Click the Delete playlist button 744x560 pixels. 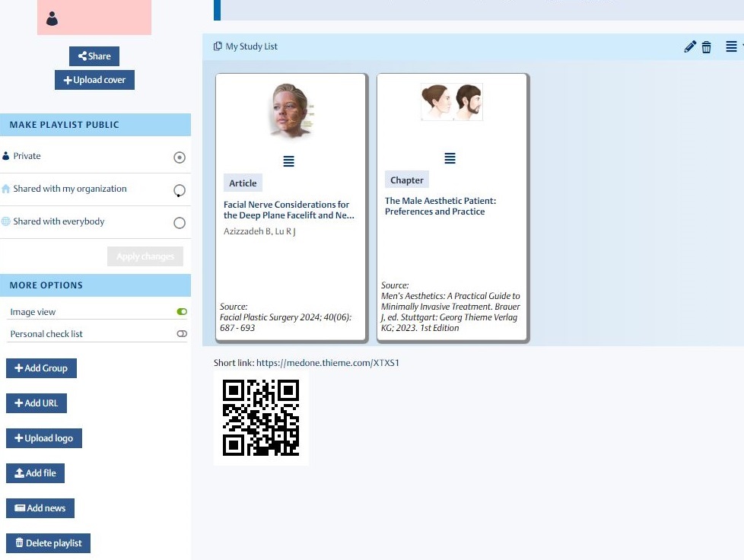(49, 543)
